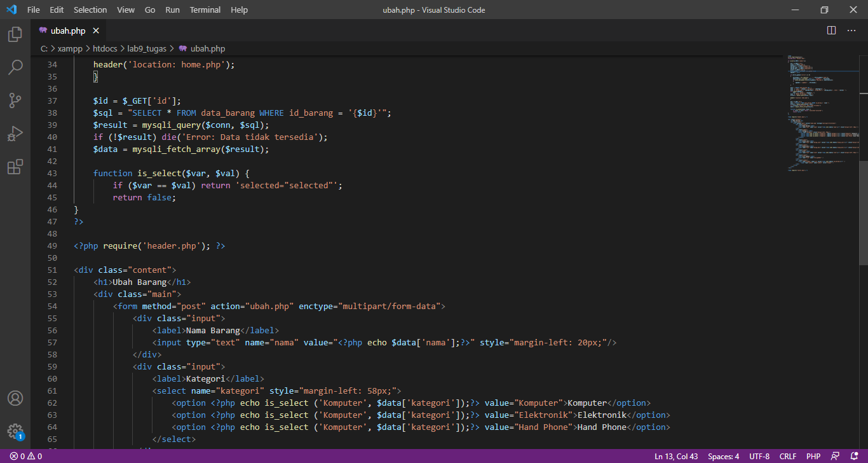Click the lab9_tugas breadcrumb segment
The height and width of the screenshot is (463, 868).
click(147, 48)
